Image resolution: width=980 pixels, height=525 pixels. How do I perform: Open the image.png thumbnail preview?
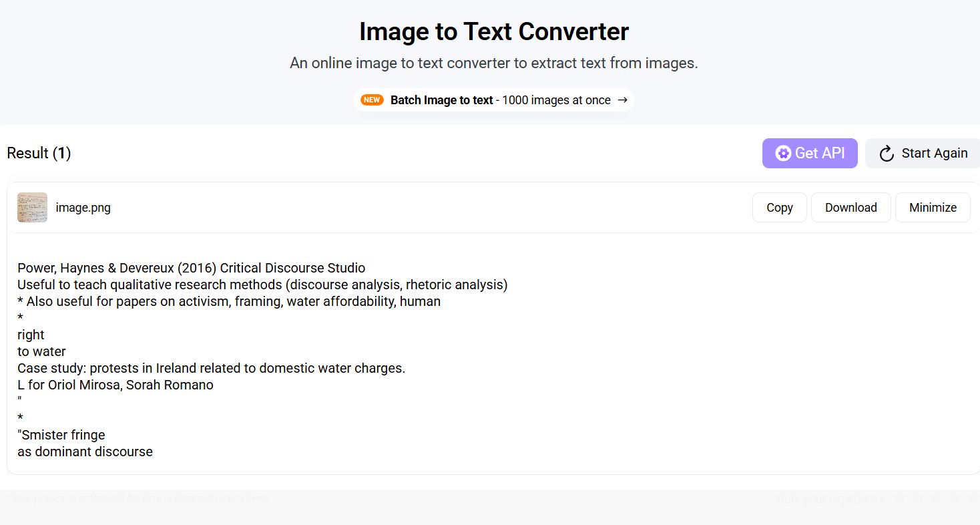tap(32, 207)
